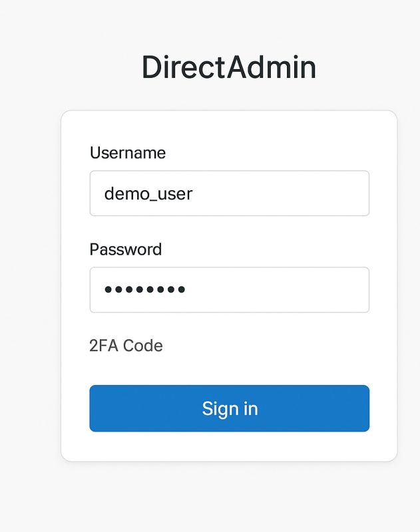This screenshot has height=532, width=420.
Task: Click the DirectAdmin heading
Action: 229,68
